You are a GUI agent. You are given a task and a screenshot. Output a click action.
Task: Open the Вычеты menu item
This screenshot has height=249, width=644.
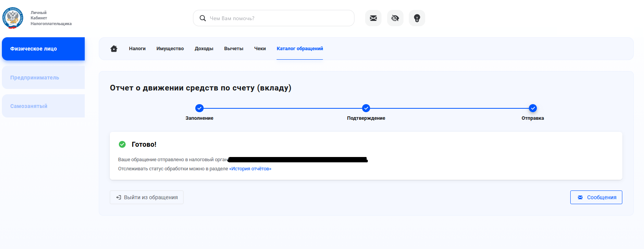(234, 49)
